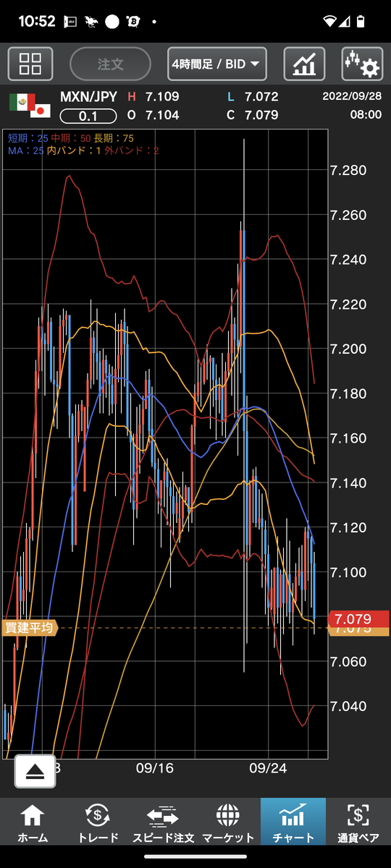Tap the 7.040 price axis label
The width and height of the screenshot is (391, 868).
pyautogui.click(x=348, y=706)
